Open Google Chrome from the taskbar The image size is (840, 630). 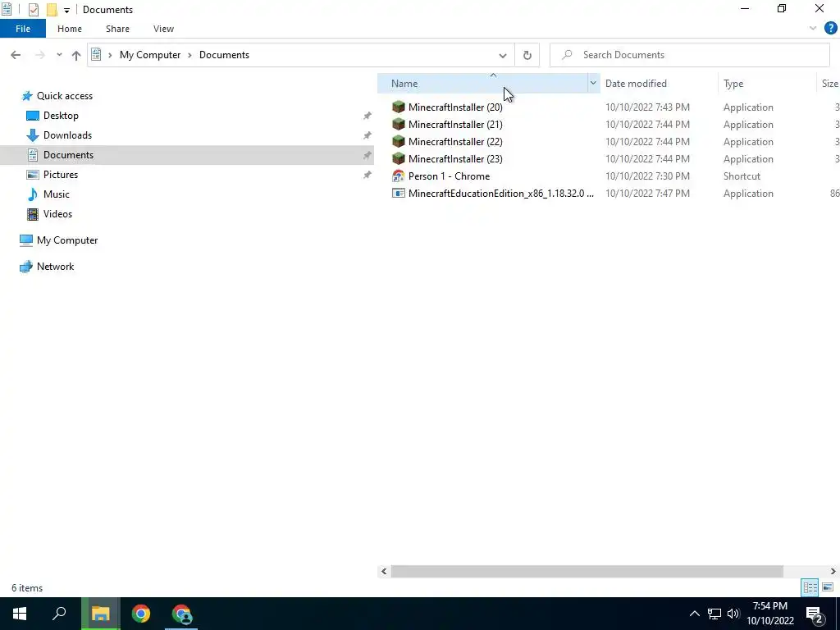[141, 614]
